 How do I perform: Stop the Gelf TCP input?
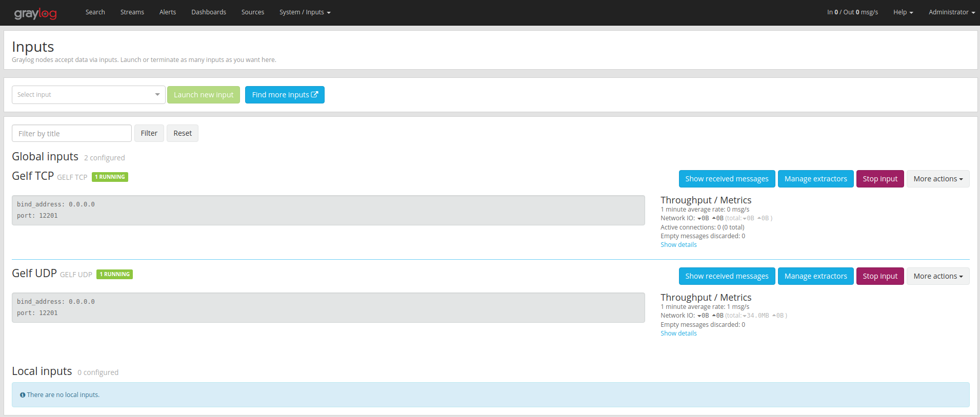[x=880, y=179]
